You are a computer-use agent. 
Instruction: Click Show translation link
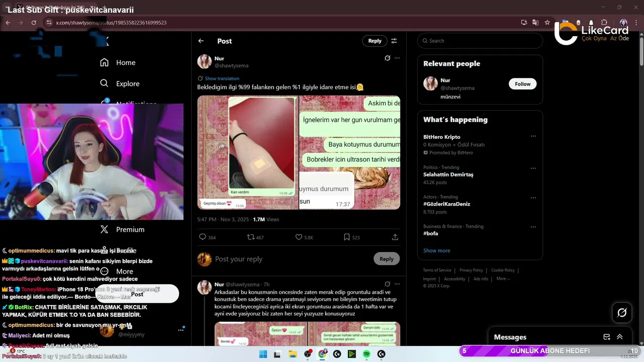pos(222,78)
